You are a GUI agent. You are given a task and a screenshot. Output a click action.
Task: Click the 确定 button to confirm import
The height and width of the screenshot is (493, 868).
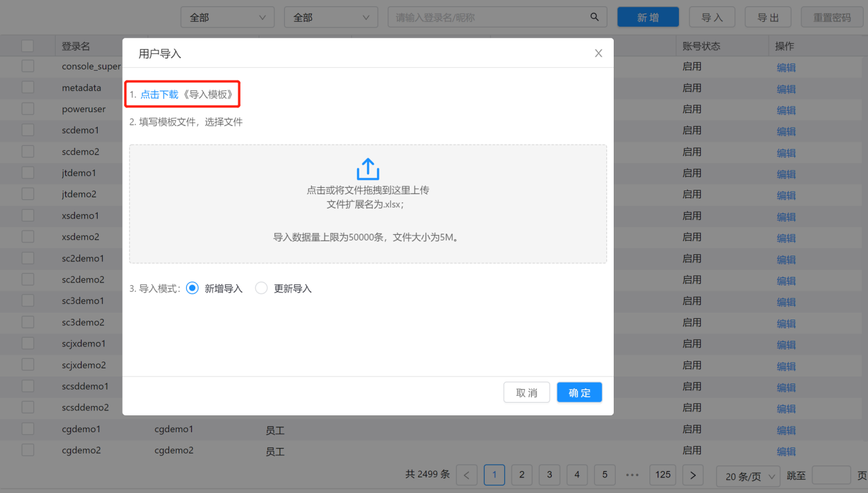[x=579, y=393]
